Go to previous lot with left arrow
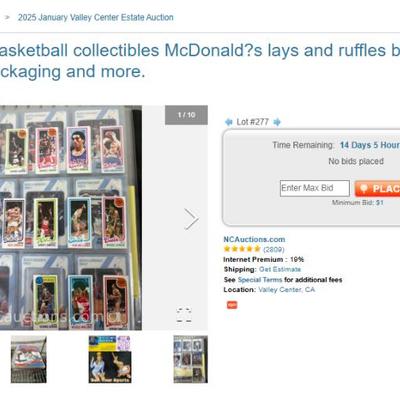400x400 pixels. pos(229,122)
